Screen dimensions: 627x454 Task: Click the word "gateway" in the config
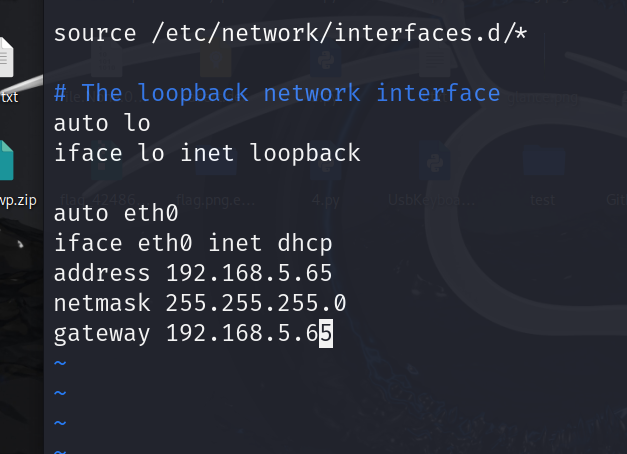click(x=102, y=334)
